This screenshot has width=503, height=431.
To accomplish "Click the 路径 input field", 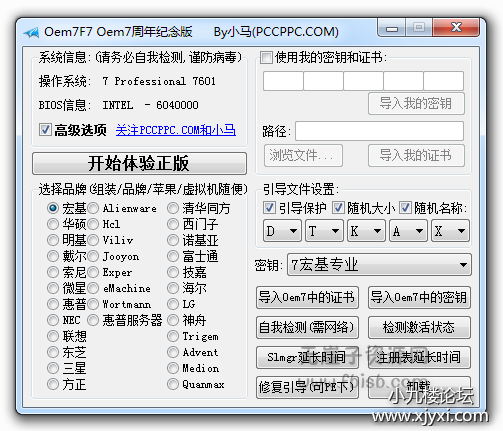I will [x=379, y=131].
